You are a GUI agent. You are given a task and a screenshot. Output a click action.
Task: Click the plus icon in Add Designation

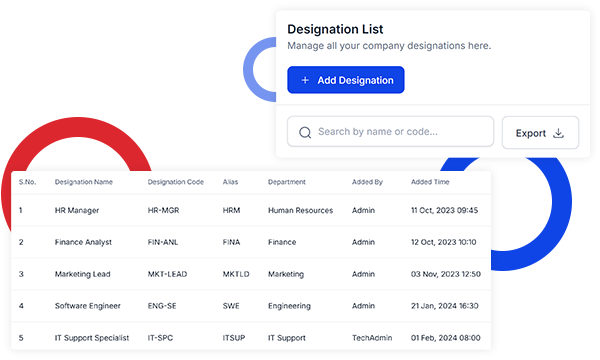point(305,80)
